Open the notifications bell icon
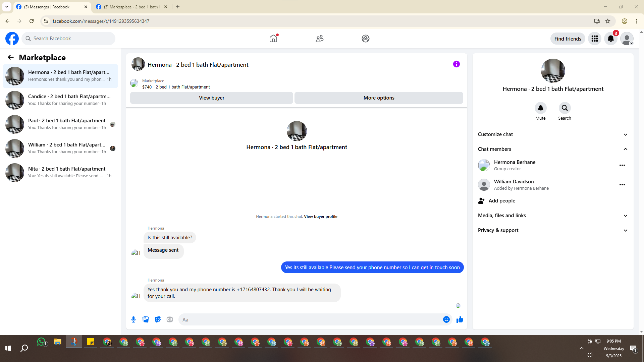 point(611,39)
